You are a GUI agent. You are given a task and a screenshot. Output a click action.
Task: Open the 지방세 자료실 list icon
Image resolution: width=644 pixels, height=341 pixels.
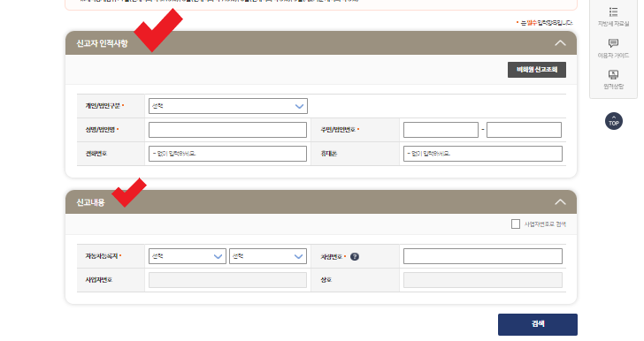click(613, 11)
